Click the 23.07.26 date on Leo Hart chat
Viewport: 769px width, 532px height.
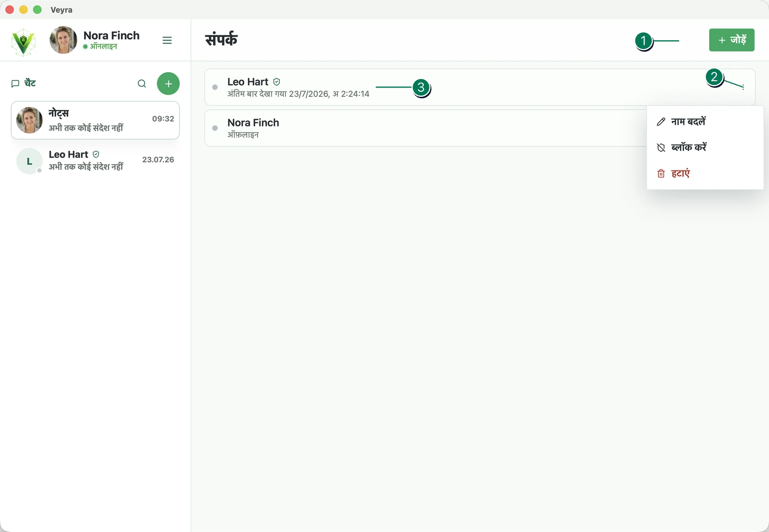(x=158, y=160)
